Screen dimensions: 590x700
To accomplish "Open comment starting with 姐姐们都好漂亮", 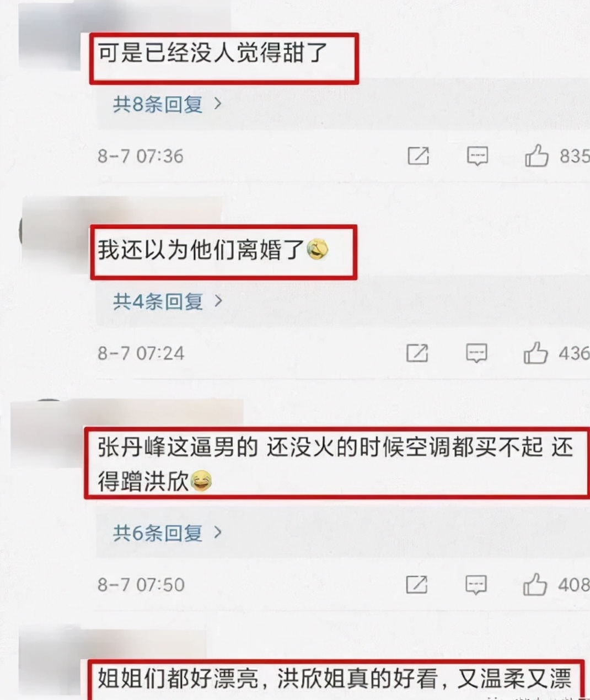I will coord(335,679).
